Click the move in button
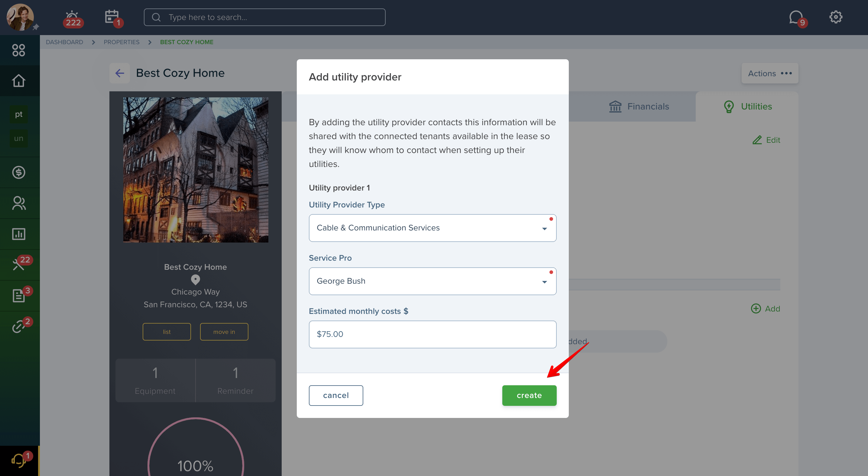The image size is (868, 476). 224,332
